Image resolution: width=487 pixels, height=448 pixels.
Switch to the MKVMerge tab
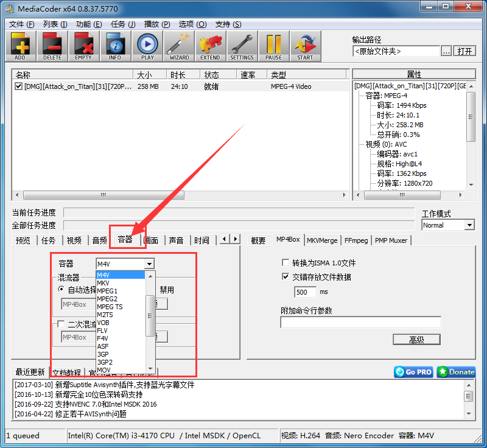coord(321,240)
